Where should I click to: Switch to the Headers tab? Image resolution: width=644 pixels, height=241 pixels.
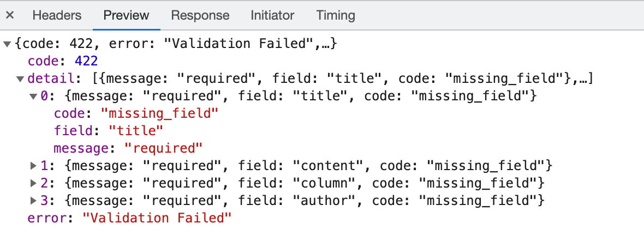(57, 15)
